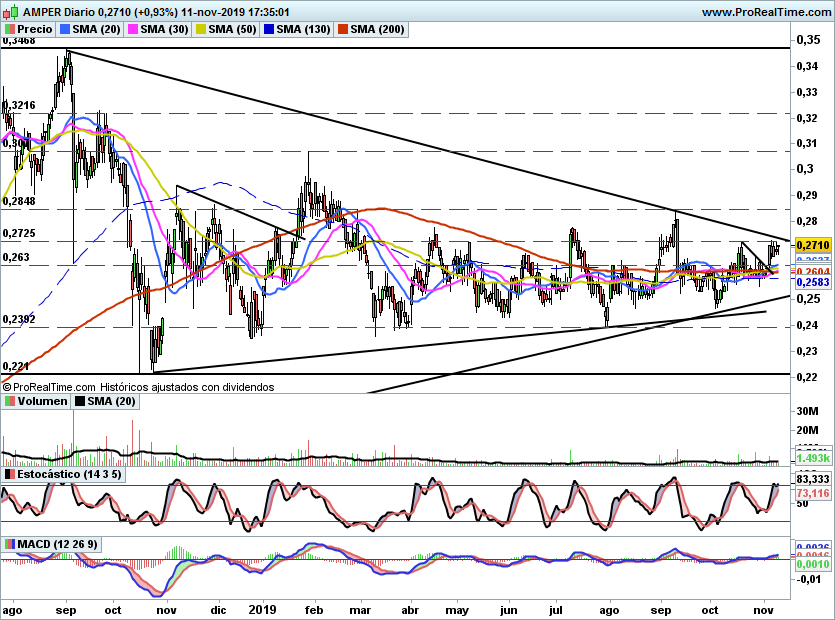Click the MACD indicator icon
This screenshot has width=835, height=620.
(x=9, y=544)
